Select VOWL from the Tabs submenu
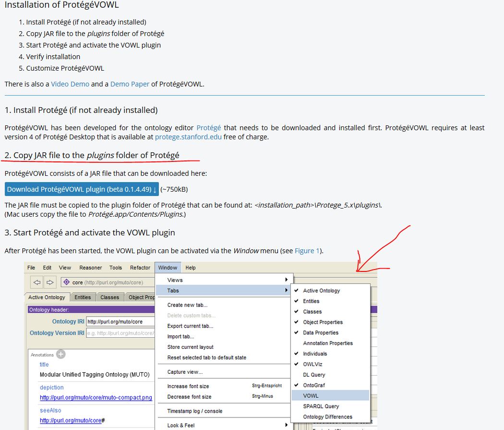The height and width of the screenshot is (430, 504). [x=311, y=396]
